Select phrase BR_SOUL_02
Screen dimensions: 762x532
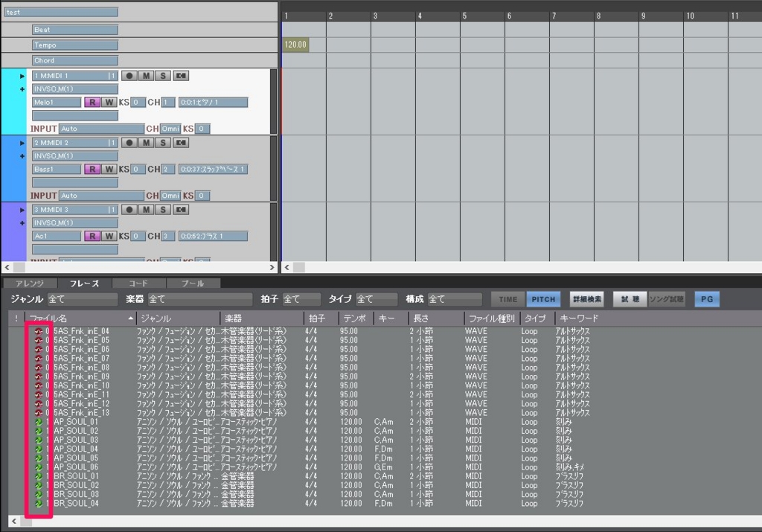(x=77, y=485)
